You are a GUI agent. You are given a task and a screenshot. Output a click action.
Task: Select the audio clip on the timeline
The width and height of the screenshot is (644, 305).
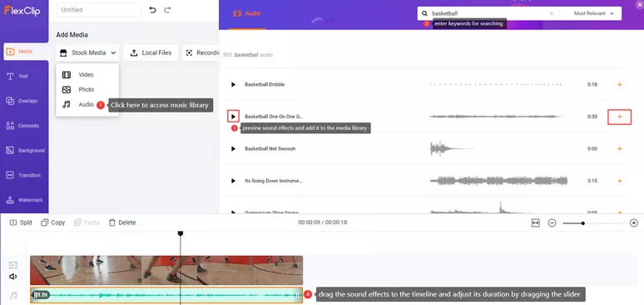click(166, 295)
